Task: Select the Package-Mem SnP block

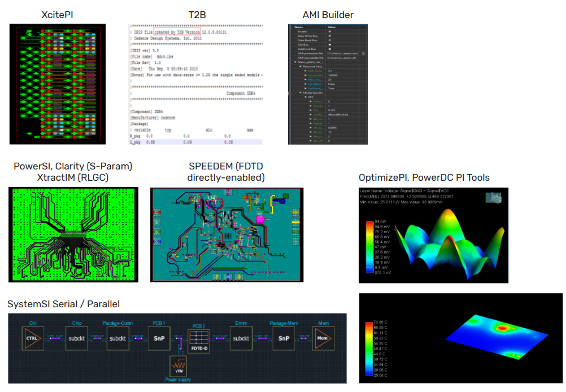Action: pyautogui.click(x=284, y=338)
